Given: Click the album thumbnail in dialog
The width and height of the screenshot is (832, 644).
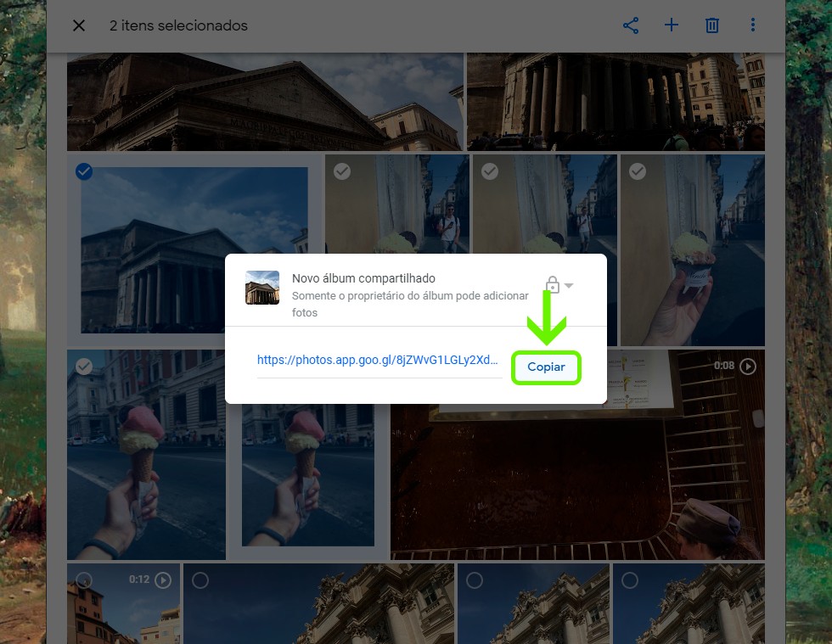Looking at the screenshot, I should pyautogui.click(x=262, y=288).
